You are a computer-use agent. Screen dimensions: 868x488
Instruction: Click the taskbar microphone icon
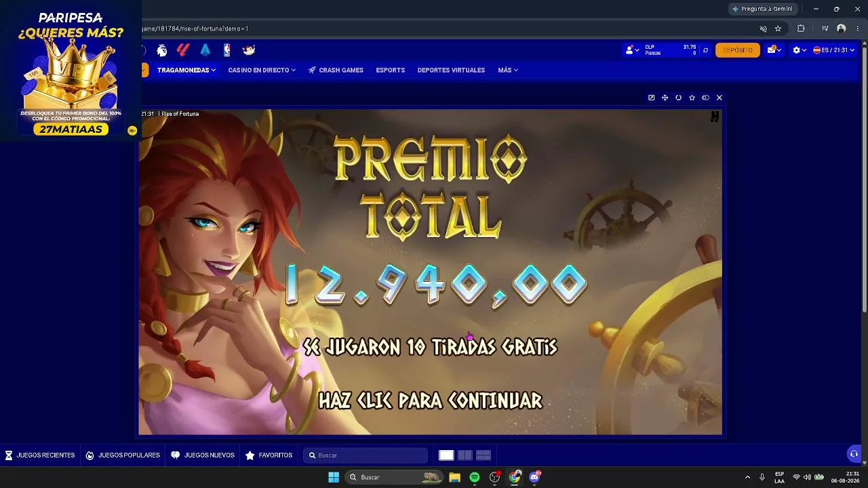pyautogui.click(x=762, y=477)
